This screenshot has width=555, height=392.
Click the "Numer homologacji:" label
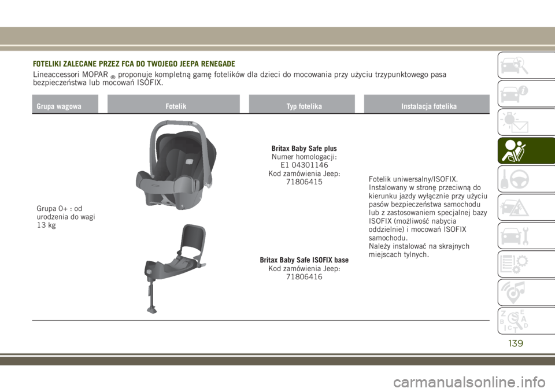coord(304,157)
